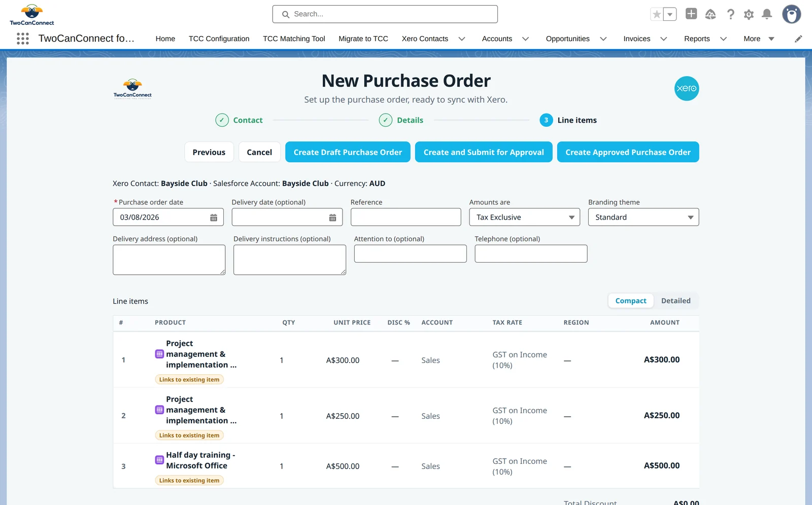Click the A$500.00 amount cell
Screen dimensions: 812x505
click(x=662, y=465)
